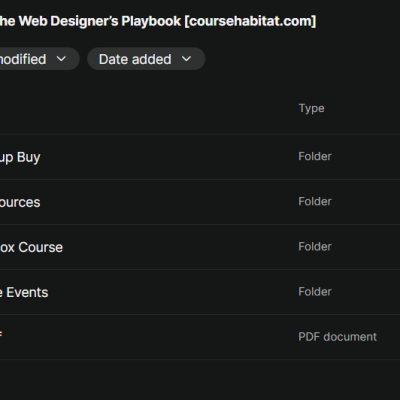
Task: Click the Web Designer's Playbook folder title
Action: click(x=158, y=21)
